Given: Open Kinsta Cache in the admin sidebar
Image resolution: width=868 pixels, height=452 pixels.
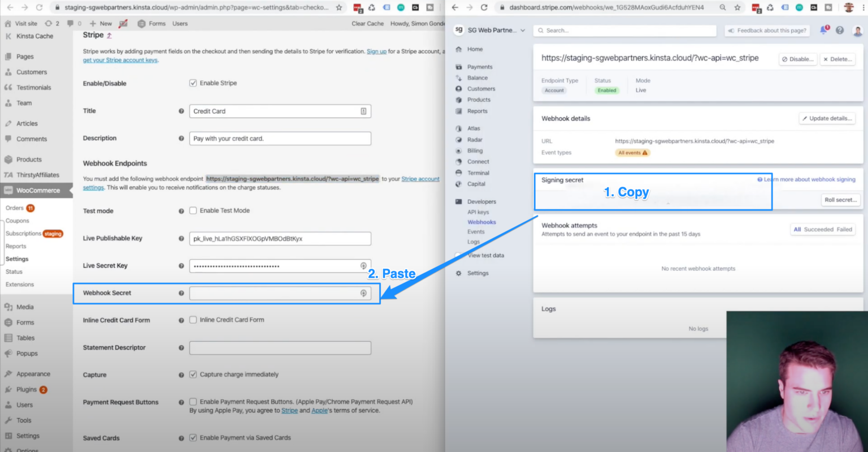Looking at the screenshot, I should pyautogui.click(x=34, y=36).
